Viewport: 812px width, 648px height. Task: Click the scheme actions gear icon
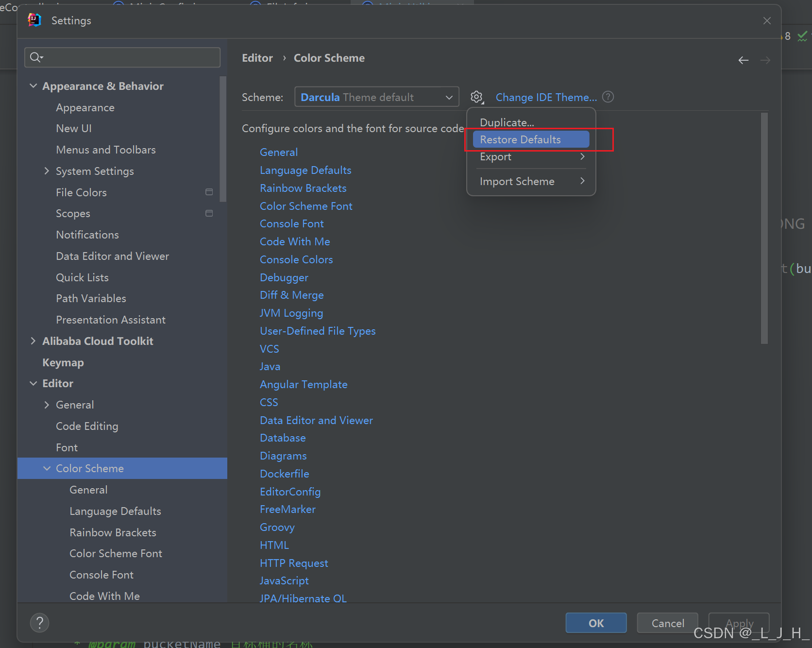(x=477, y=97)
